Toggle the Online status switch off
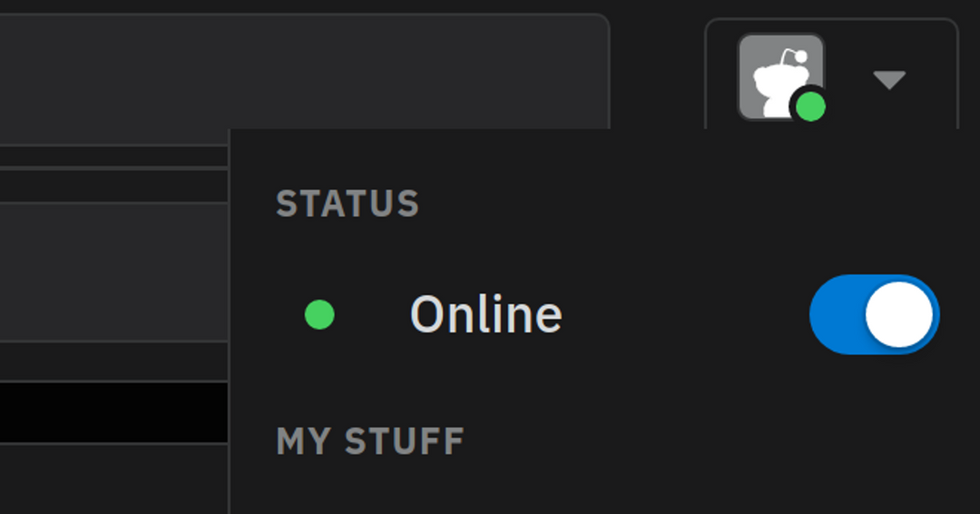The width and height of the screenshot is (980, 514). 875,314
